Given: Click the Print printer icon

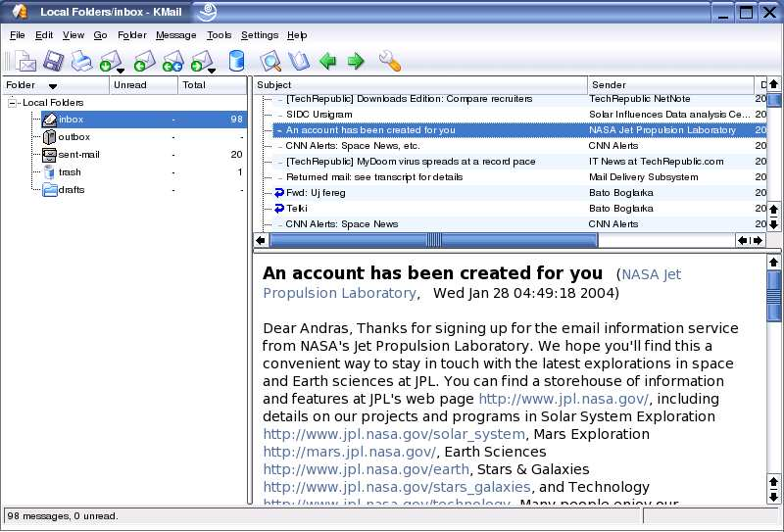Looking at the screenshot, I should coord(81,61).
